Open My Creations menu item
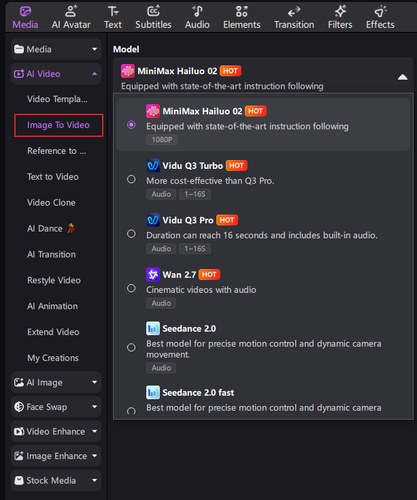417x500 pixels. [53, 358]
